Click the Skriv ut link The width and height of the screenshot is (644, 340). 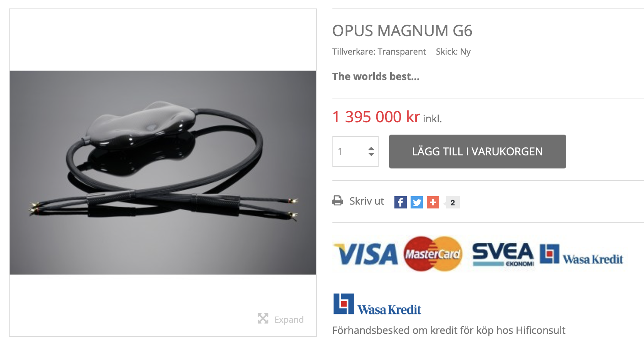coord(367,201)
